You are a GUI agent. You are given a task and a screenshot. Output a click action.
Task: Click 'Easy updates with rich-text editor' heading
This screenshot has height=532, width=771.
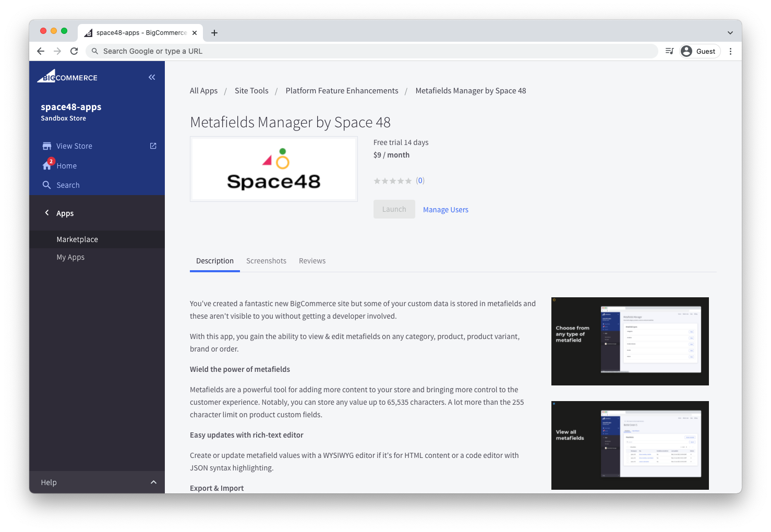pos(247,435)
